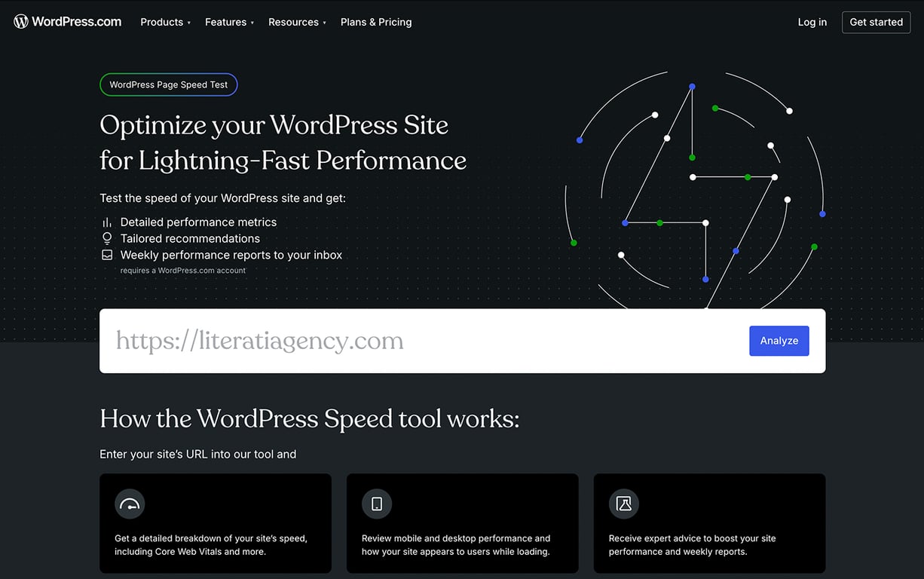This screenshot has height=579, width=924.
Task: Click the speedometer icon on the speed breakdown card
Action: pos(129,504)
